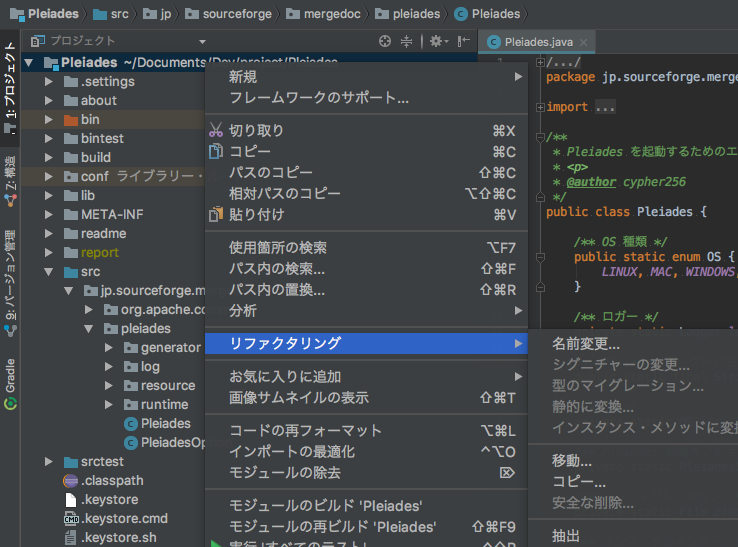Click the src breadcrumb item
Viewport: 738px width, 547px height.
(x=111, y=14)
